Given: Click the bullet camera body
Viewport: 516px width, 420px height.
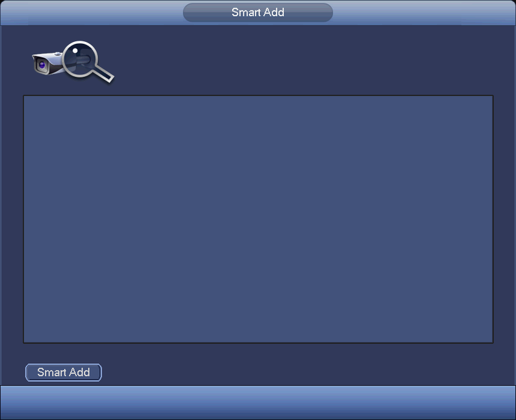Looking at the screenshot, I should pos(48,63).
